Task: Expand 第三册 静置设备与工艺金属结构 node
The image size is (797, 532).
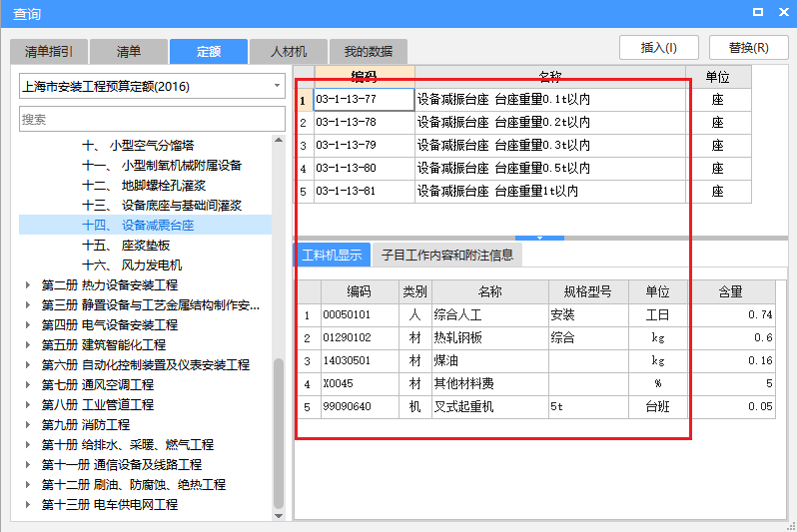Action: [28, 304]
